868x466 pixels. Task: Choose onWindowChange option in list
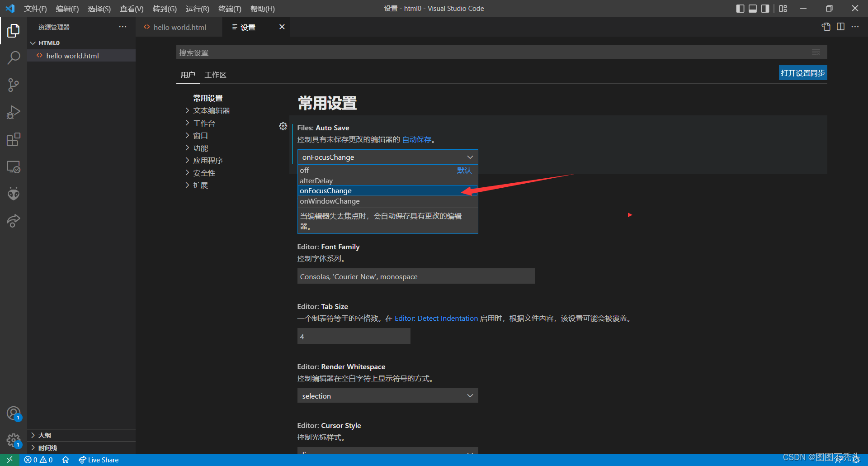point(387,201)
